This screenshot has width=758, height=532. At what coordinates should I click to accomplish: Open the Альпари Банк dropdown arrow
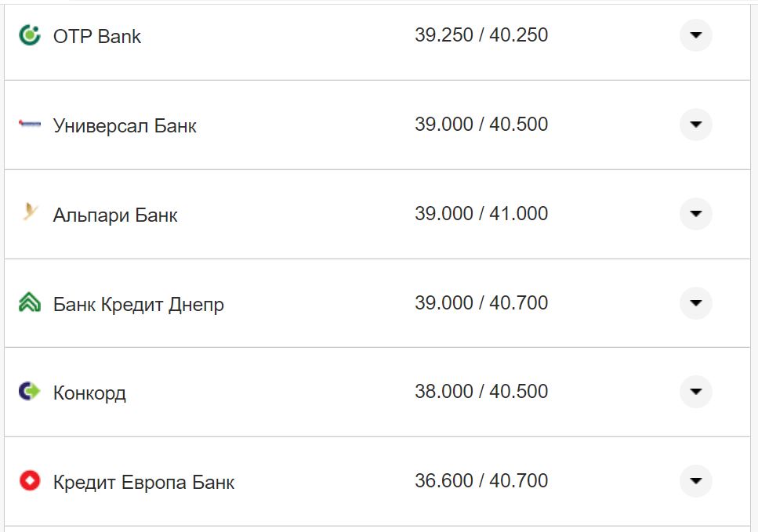click(x=695, y=214)
